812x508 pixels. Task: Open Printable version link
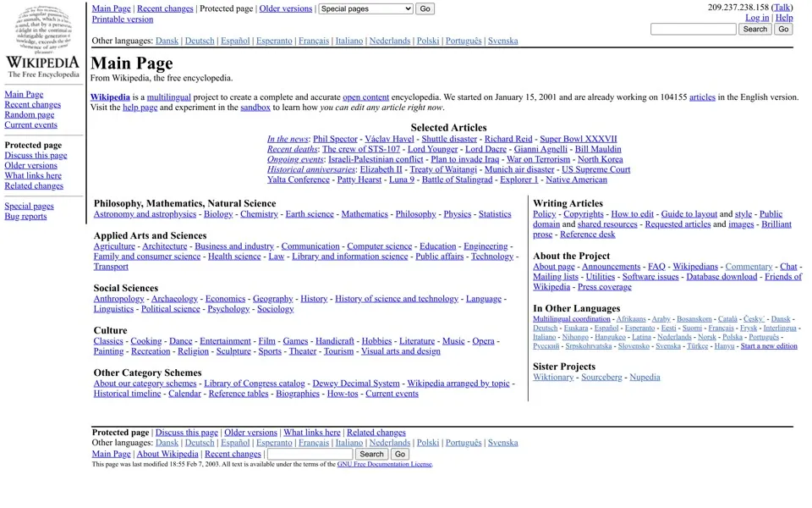(123, 19)
